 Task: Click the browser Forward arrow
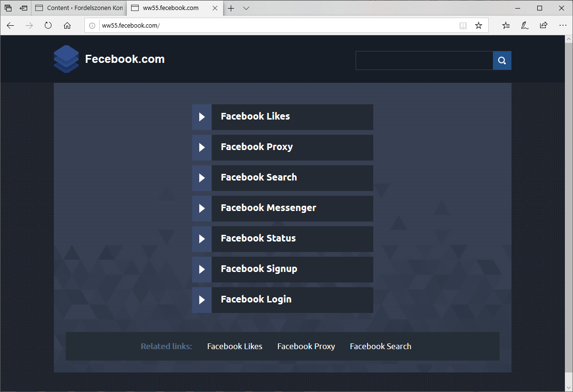click(x=29, y=26)
